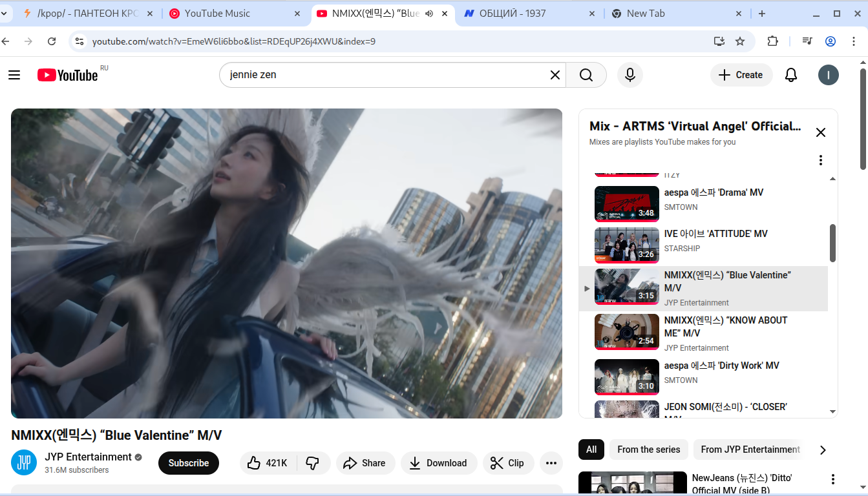Click the playlist panel scrollbar thumb
The image size is (868, 496).
click(x=832, y=243)
